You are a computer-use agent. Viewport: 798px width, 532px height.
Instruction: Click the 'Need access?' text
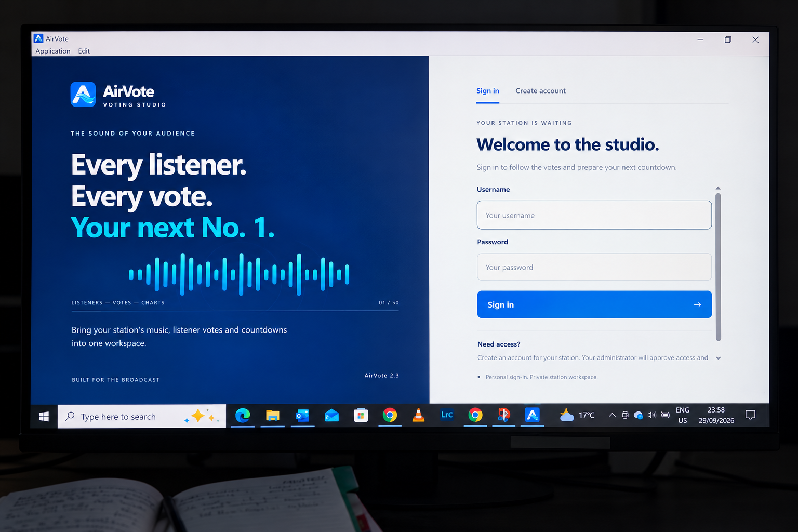coord(499,344)
